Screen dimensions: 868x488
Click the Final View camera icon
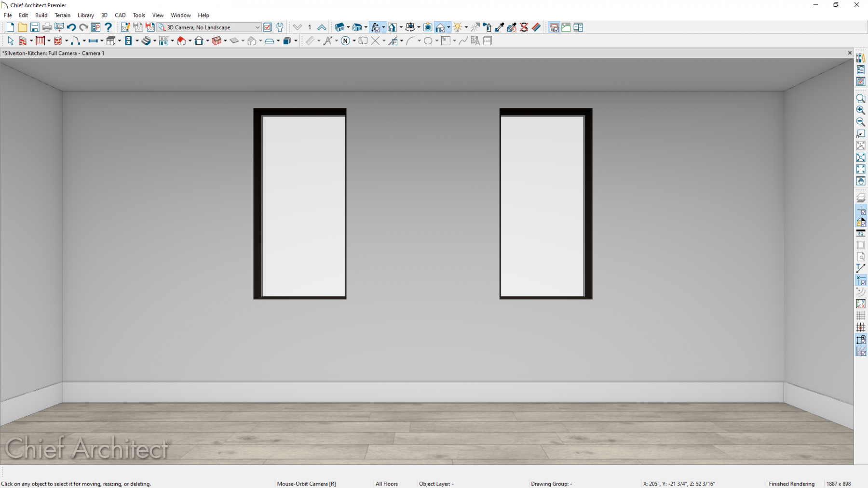pyautogui.click(x=427, y=27)
